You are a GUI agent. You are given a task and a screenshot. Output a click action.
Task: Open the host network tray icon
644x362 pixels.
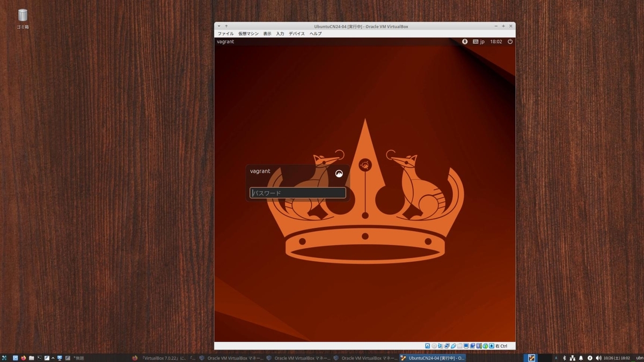pos(573,358)
